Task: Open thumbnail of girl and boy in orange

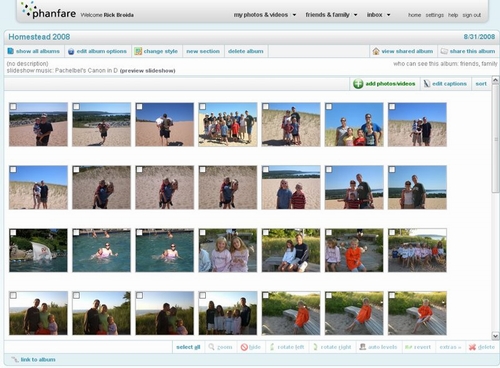Action: click(354, 250)
